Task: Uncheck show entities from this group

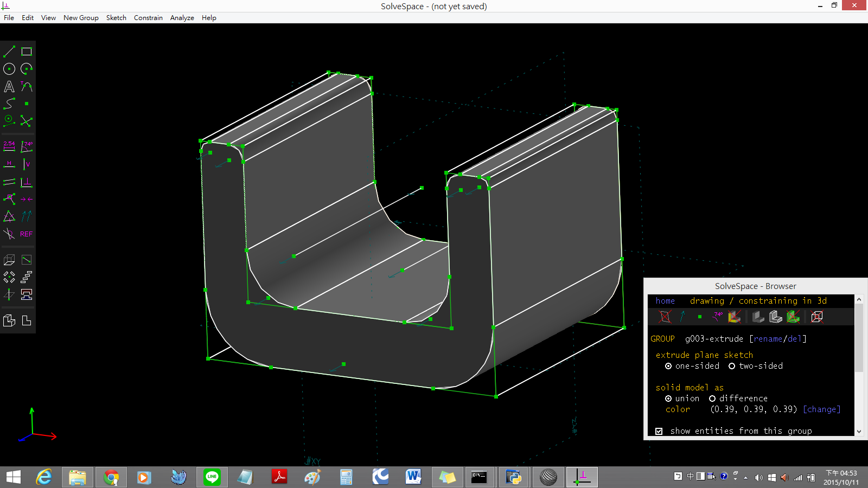Action: pos(659,431)
